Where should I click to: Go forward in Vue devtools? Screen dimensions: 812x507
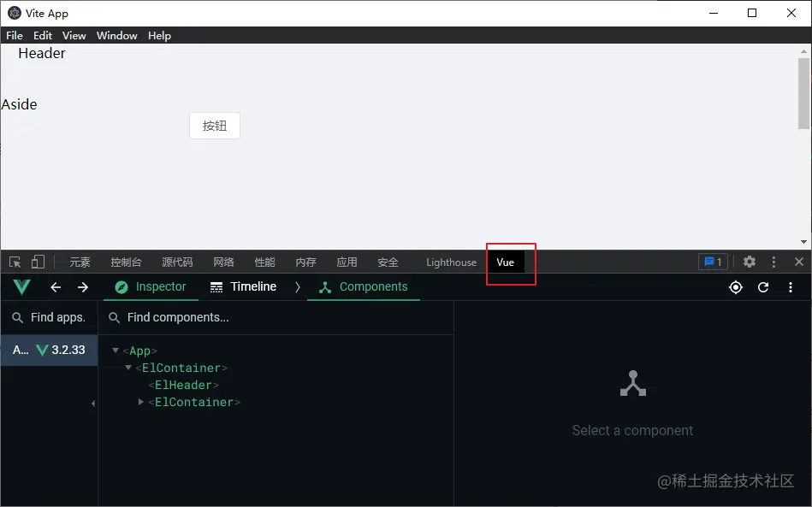(83, 287)
